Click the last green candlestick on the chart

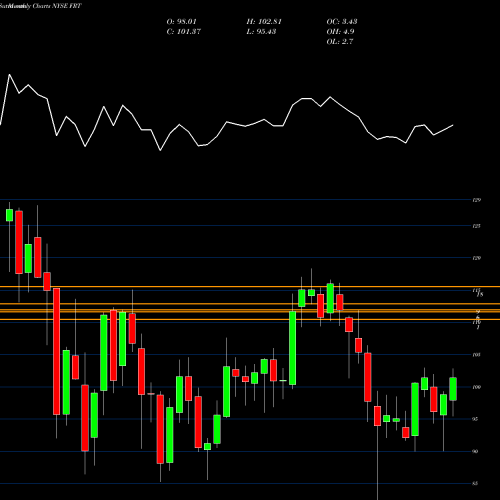pyautogui.click(x=453, y=389)
